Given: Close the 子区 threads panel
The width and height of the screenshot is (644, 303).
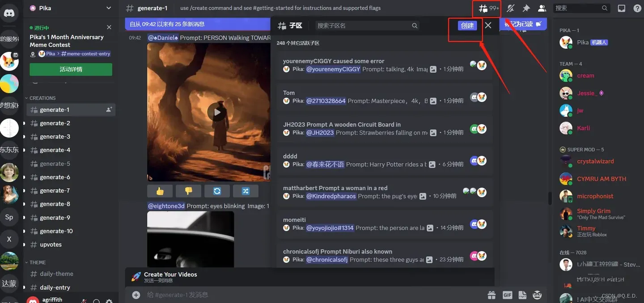Looking at the screenshot, I should pos(488,25).
